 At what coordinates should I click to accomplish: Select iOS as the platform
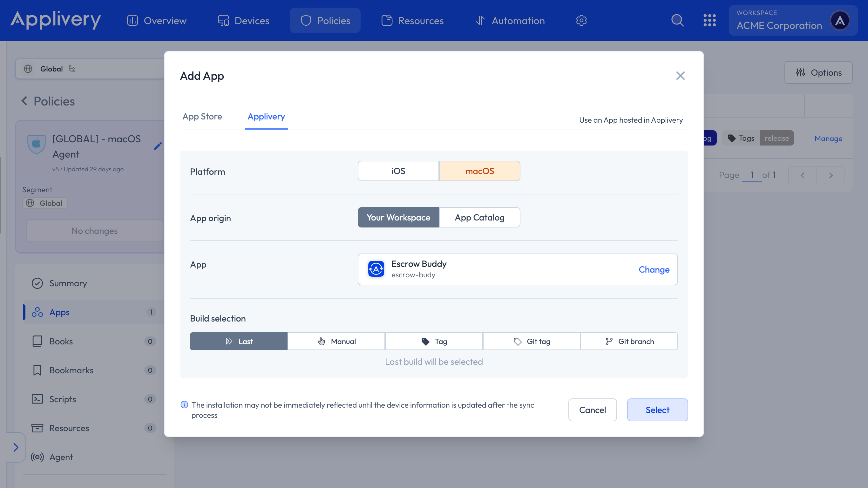point(398,171)
